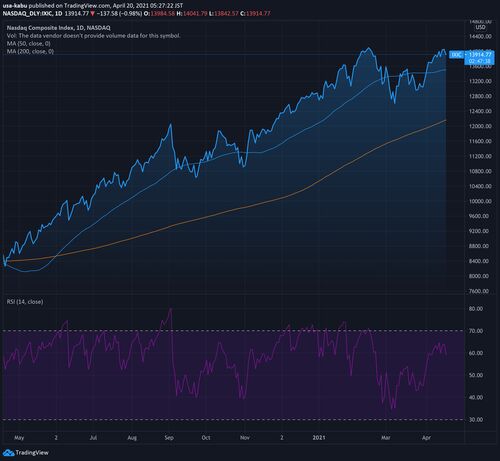Click the RSI 60.00 axis label

point(476,353)
